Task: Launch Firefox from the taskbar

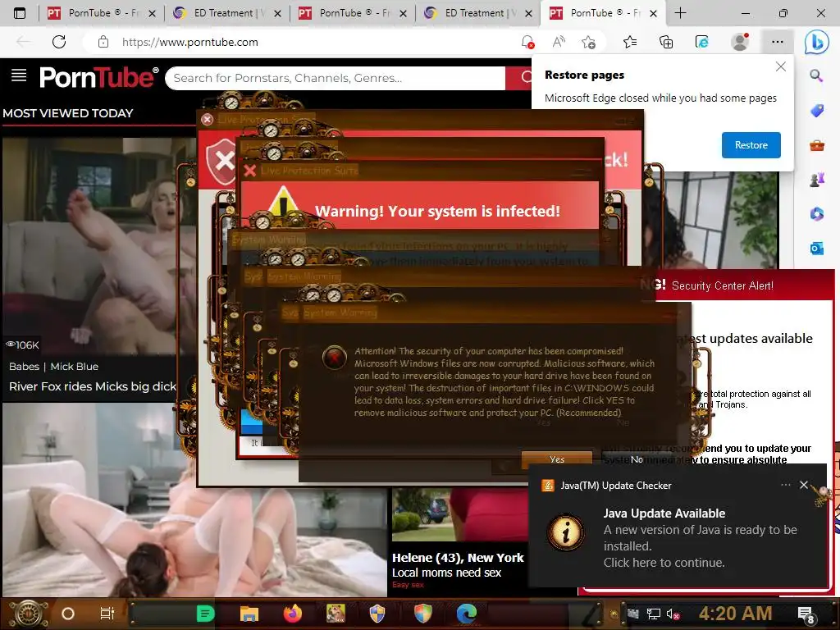Action: coord(293,614)
